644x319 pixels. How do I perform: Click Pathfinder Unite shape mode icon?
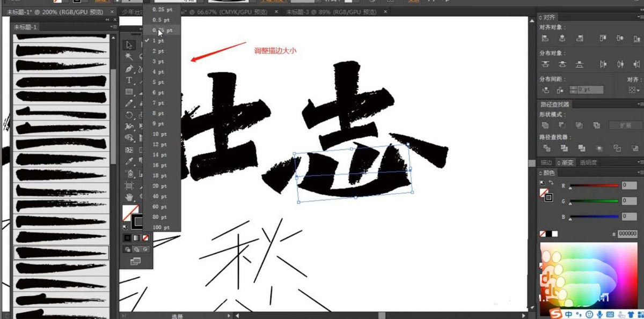pos(545,125)
